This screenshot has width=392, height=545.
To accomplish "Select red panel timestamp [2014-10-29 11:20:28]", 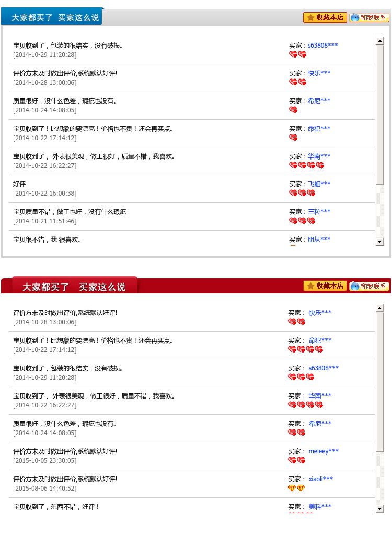I will tap(45, 378).
